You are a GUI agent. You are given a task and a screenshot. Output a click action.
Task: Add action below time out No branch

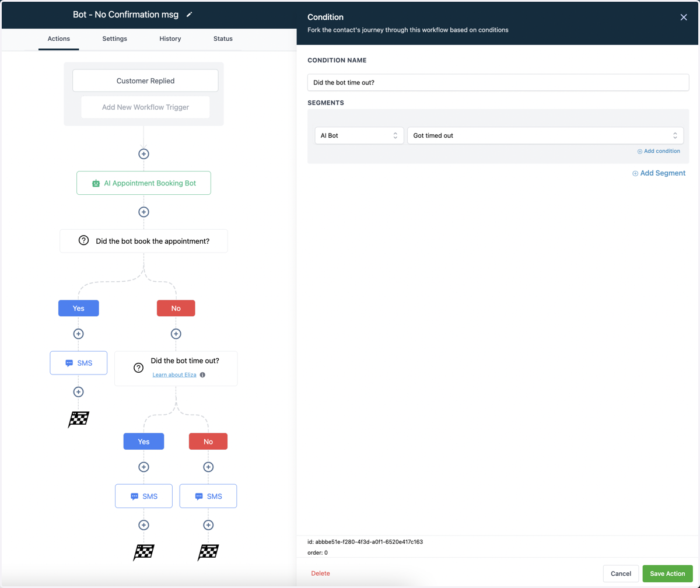tap(208, 467)
